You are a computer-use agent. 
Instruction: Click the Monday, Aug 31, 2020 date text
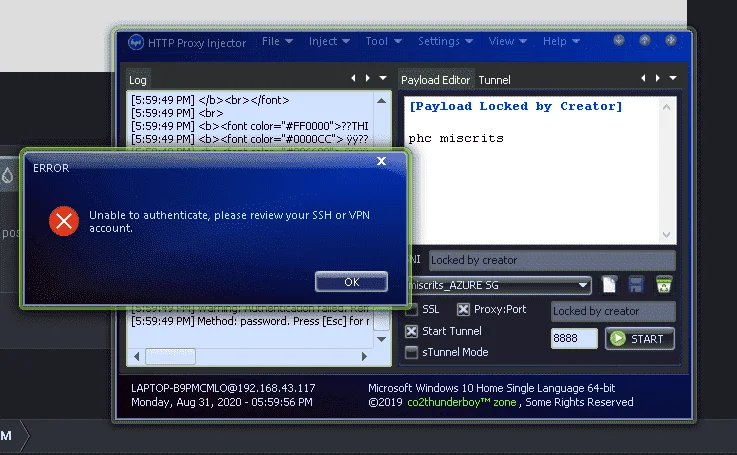coord(221,402)
